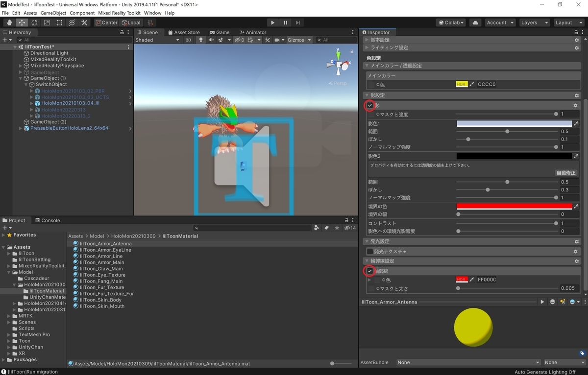
Task: Pick 境界の色 with the eyedropper
Action: pos(576,207)
